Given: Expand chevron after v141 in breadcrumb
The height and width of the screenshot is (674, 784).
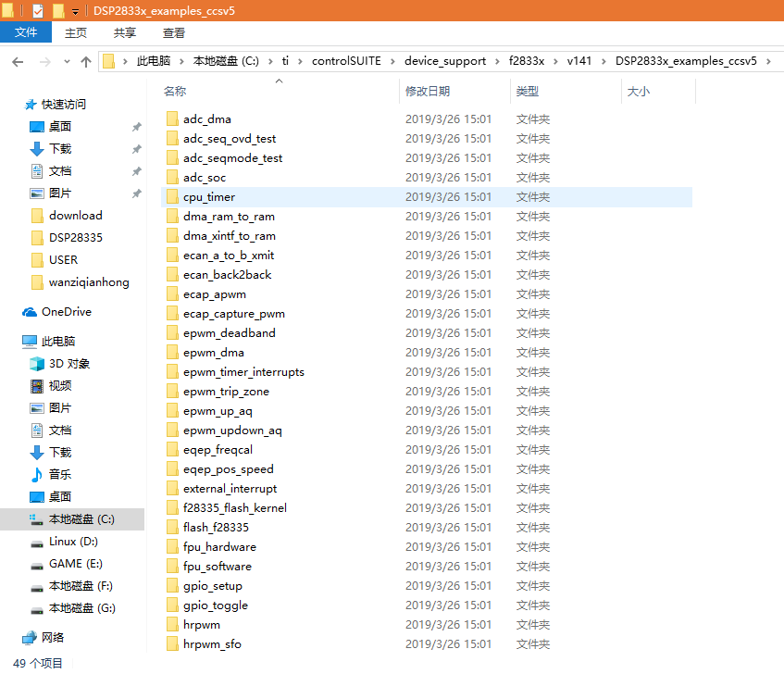Looking at the screenshot, I should tap(604, 61).
